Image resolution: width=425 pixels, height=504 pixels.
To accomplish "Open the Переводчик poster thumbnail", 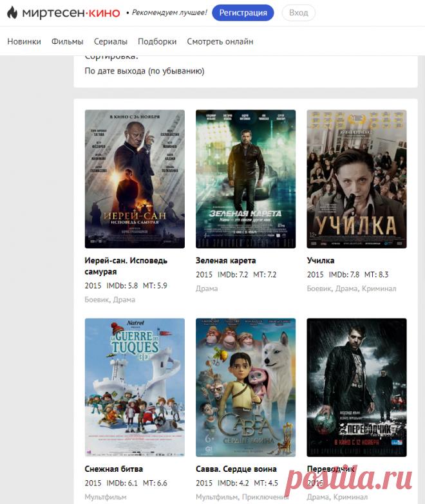I will coord(356,387).
